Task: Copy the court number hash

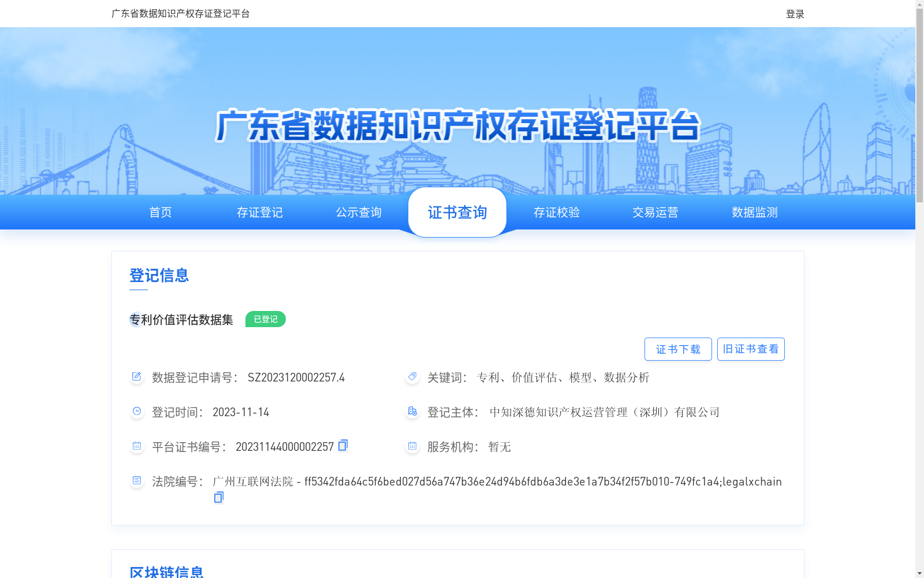Action: click(218, 497)
